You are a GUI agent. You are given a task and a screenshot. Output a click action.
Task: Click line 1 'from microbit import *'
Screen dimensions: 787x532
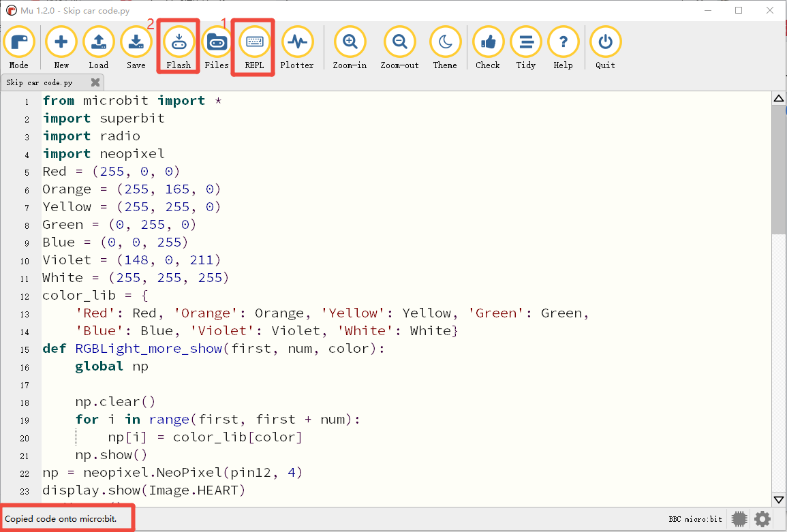(132, 101)
